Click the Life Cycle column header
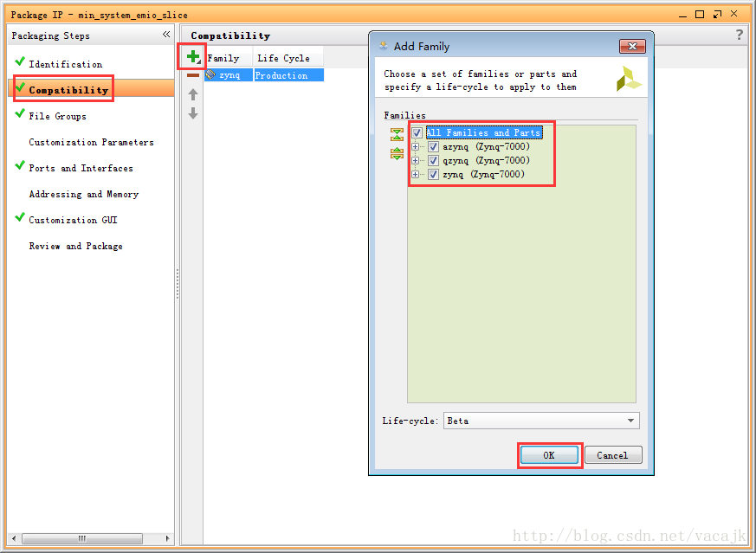The image size is (756, 553). point(288,58)
